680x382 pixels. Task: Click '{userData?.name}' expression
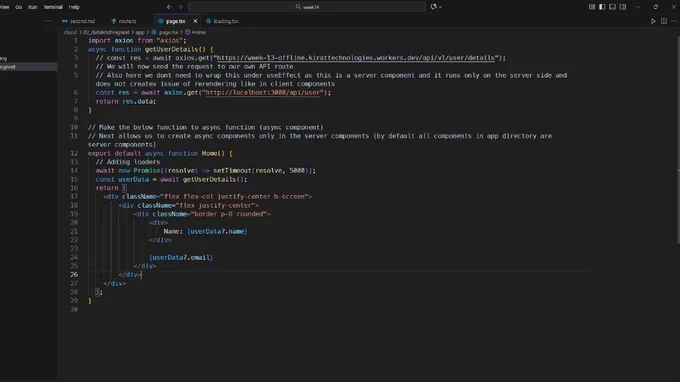[217, 231]
